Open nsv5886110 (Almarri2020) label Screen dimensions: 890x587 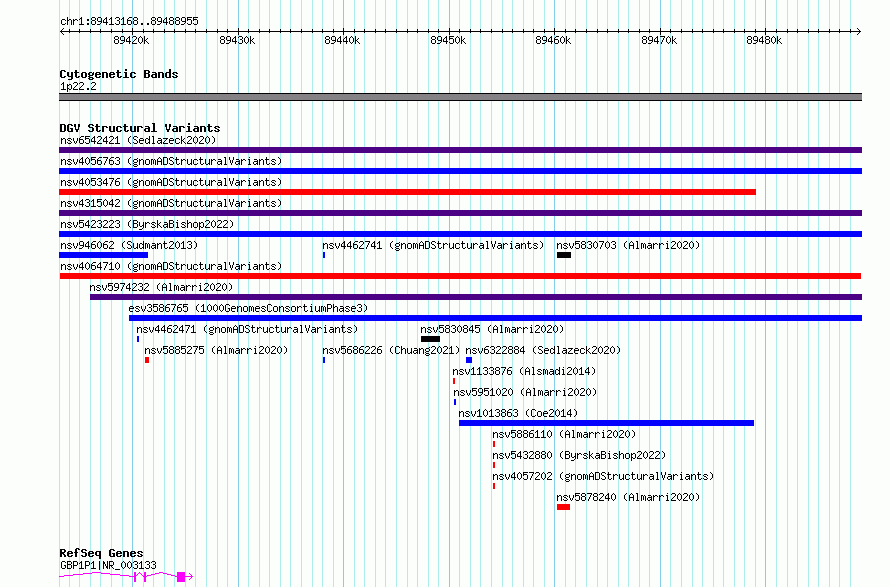(564, 434)
